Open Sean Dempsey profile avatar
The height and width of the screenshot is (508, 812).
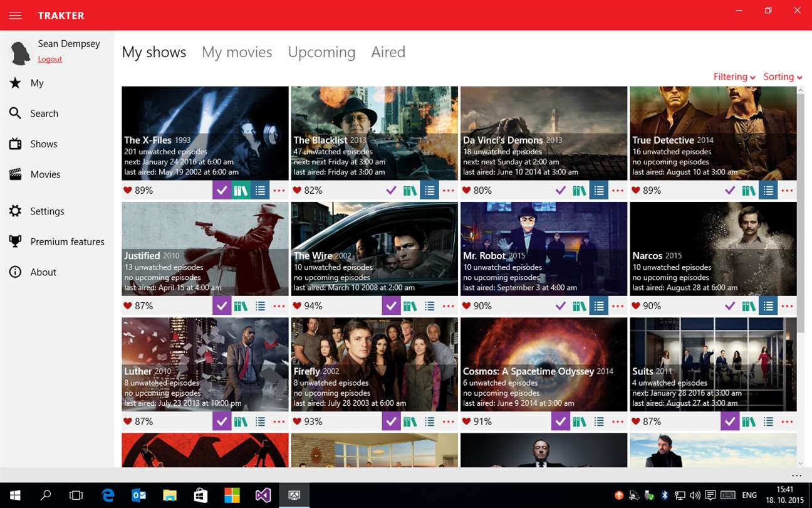click(x=21, y=53)
